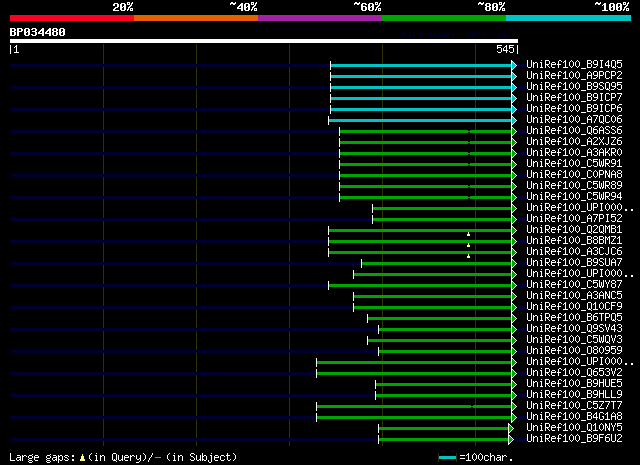The image size is (640, 465).
Task: Select the UniRef100_Q6ASS6 label
Action: click(x=574, y=130)
